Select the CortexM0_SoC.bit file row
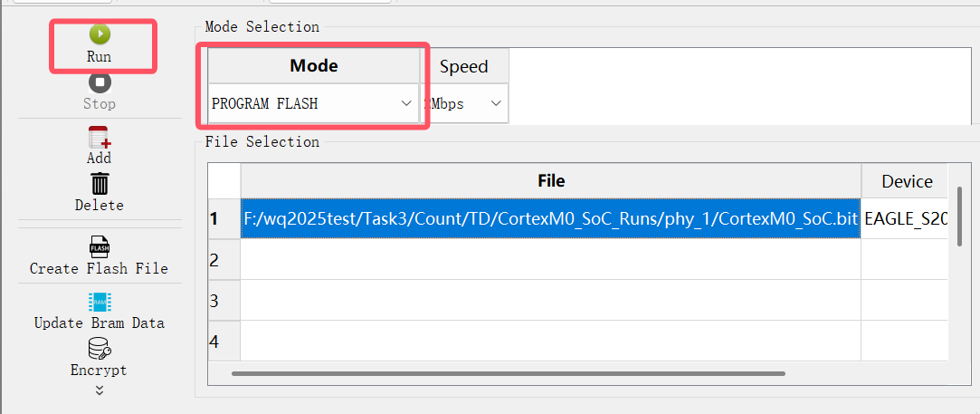This screenshot has width=980, height=414. pyautogui.click(x=550, y=218)
